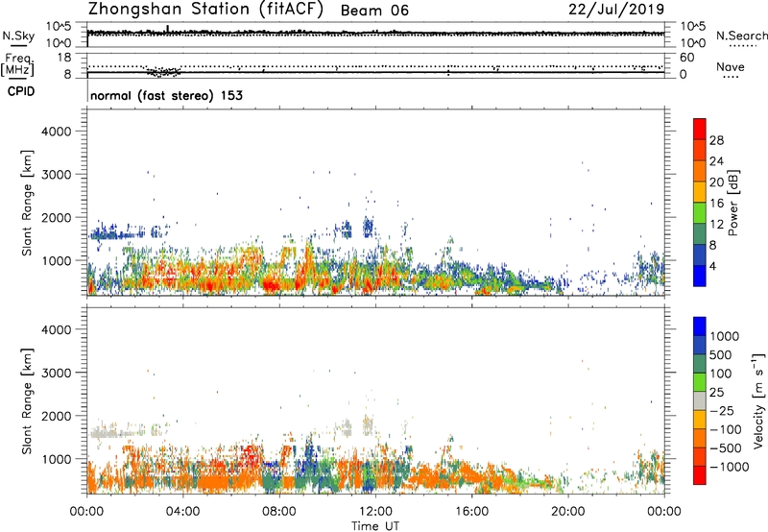Click the '-500' velocity colorbar tick label
Screen dimensions: 768x532
click(726, 447)
